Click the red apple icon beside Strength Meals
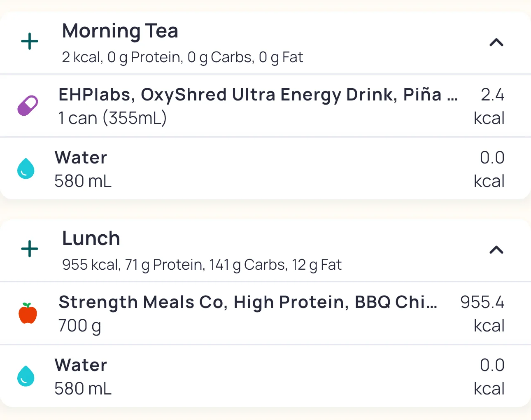This screenshot has height=420, width=531. [x=28, y=313]
